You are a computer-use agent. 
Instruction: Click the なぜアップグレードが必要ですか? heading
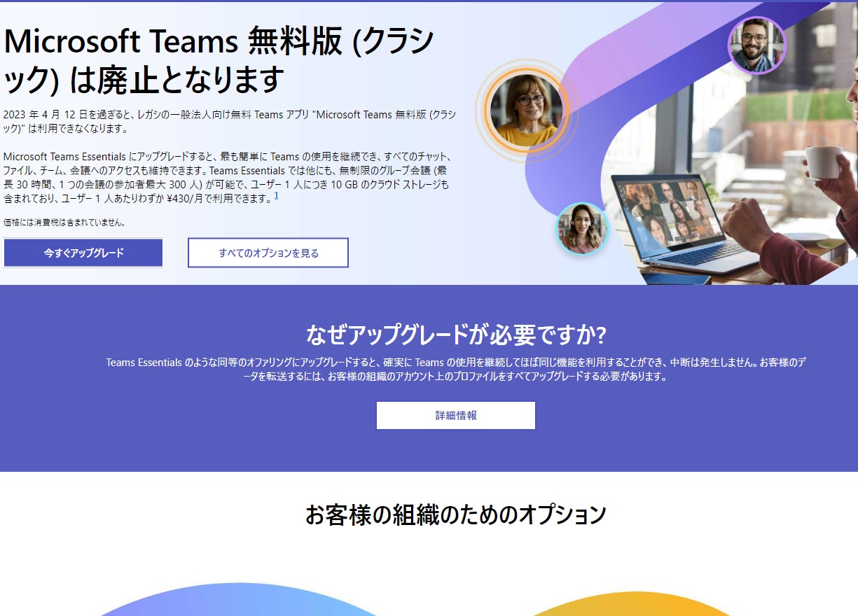[x=455, y=335]
